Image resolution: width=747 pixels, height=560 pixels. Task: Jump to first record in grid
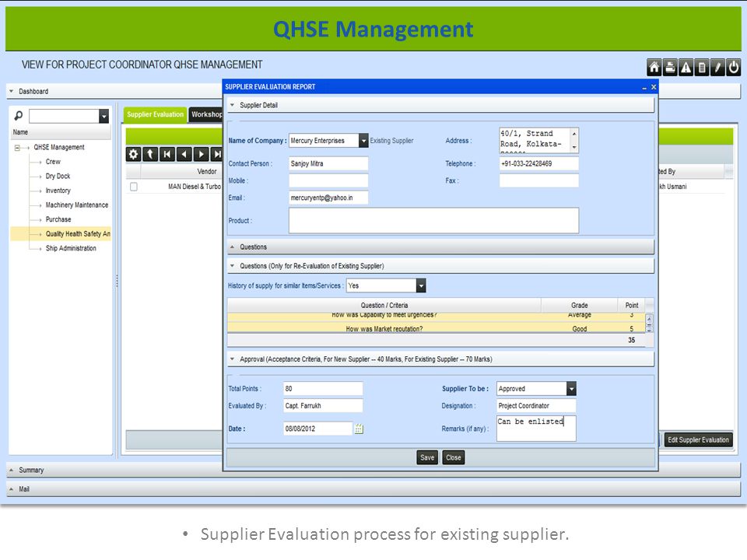pos(167,154)
